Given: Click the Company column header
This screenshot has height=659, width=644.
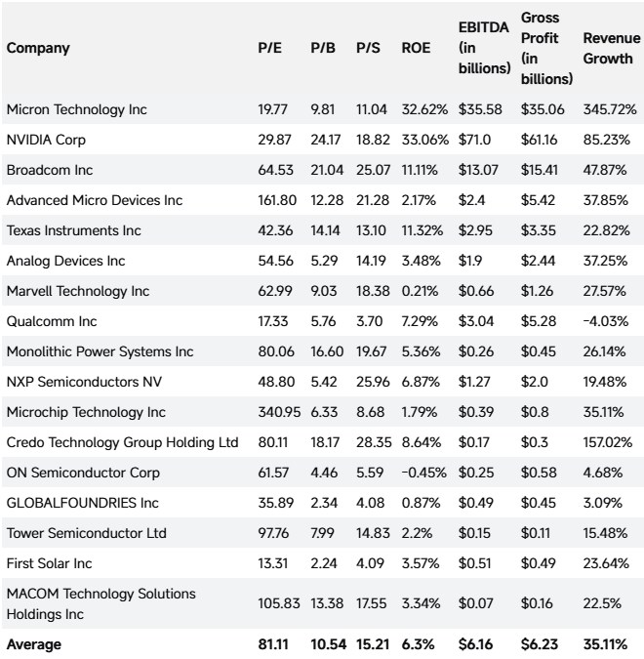Looking at the screenshot, I should click(38, 49).
